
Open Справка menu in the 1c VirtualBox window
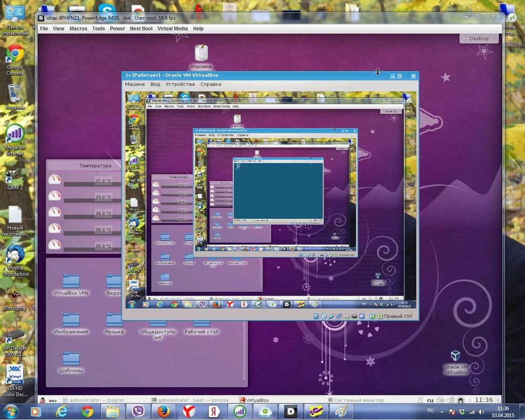(211, 84)
